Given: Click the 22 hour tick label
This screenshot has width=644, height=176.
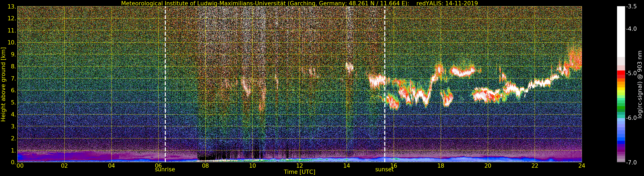Looking at the screenshot, I should (x=534, y=166).
